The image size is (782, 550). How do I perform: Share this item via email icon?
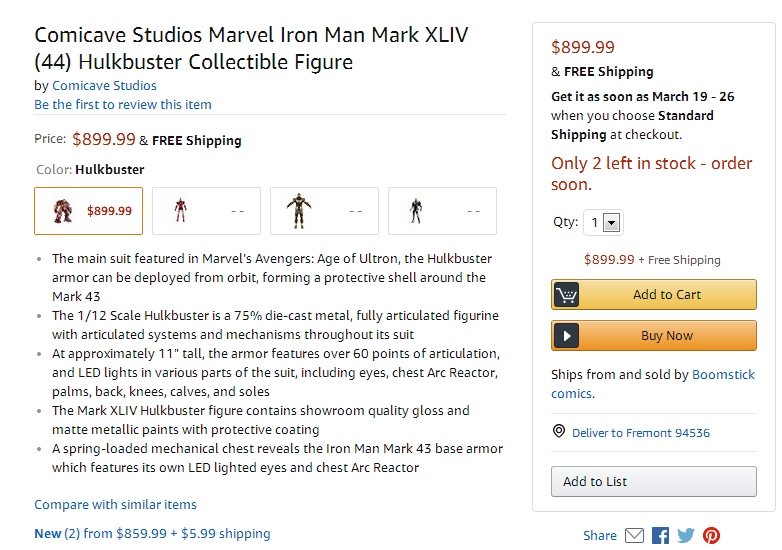pyautogui.click(x=634, y=536)
